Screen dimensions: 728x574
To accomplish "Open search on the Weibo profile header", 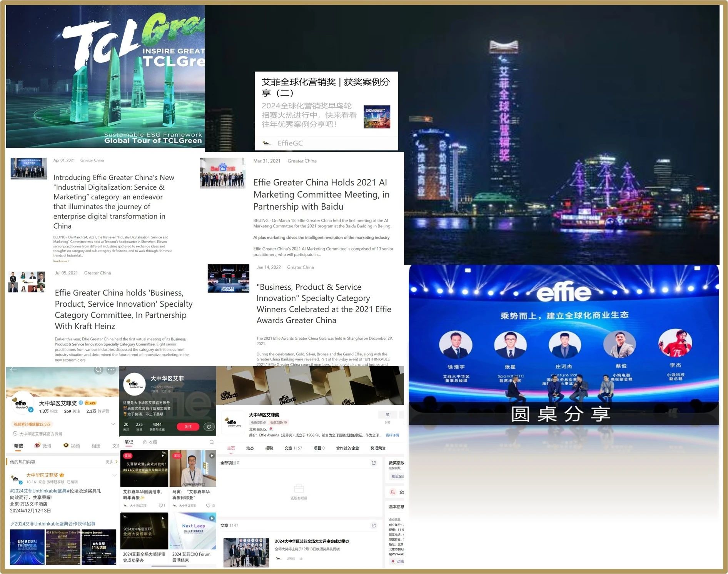I will (x=99, y=370).
